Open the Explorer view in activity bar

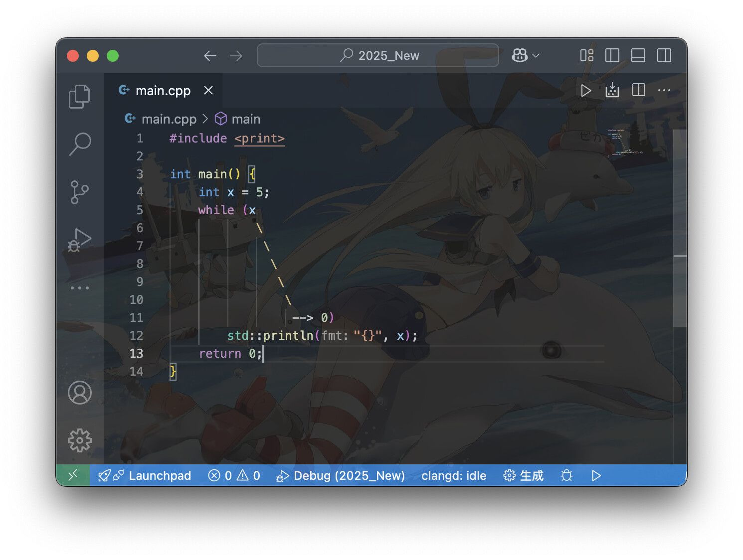coord(79,97)
